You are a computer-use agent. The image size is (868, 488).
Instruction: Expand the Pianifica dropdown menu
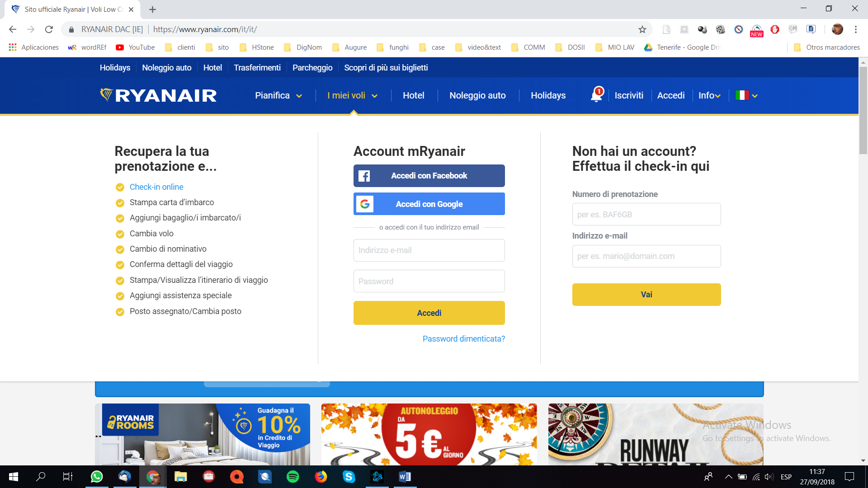coord(278,95)
